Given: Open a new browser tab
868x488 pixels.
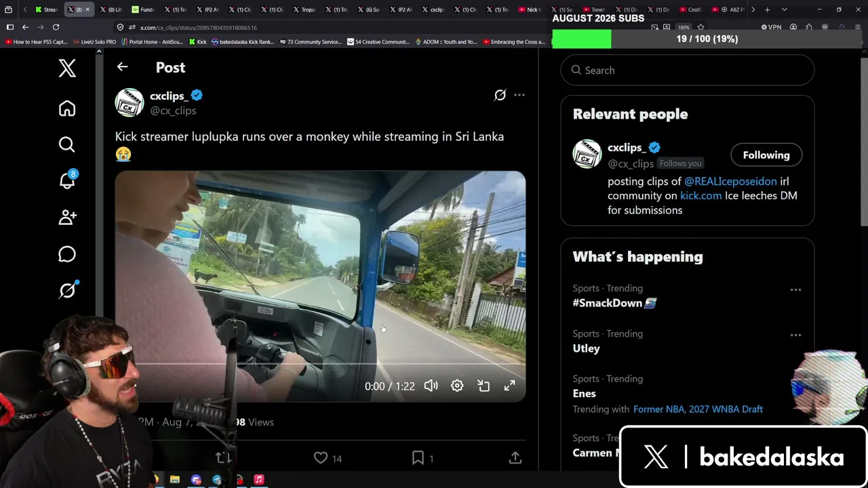Looking at the screenshot, I should coord(768,9).
